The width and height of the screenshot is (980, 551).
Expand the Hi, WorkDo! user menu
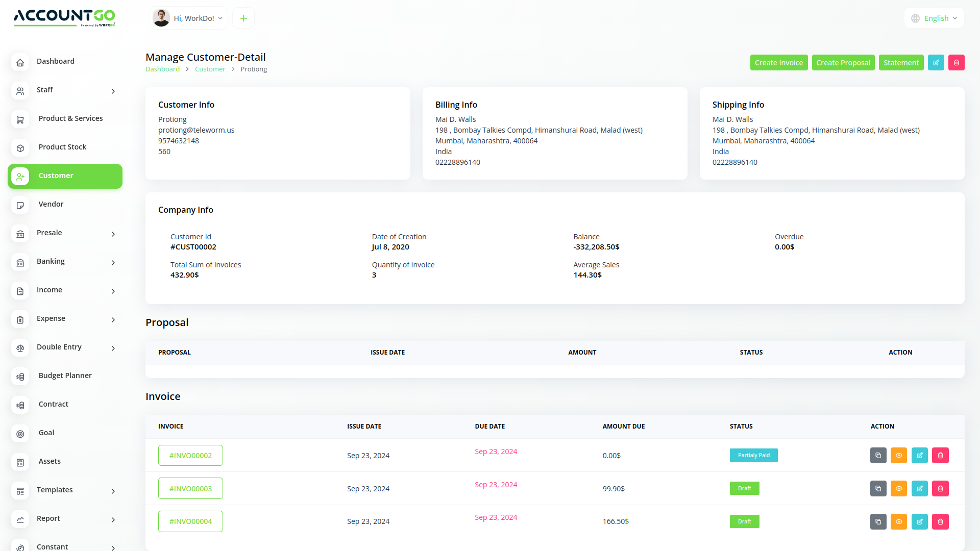[188, 18]
